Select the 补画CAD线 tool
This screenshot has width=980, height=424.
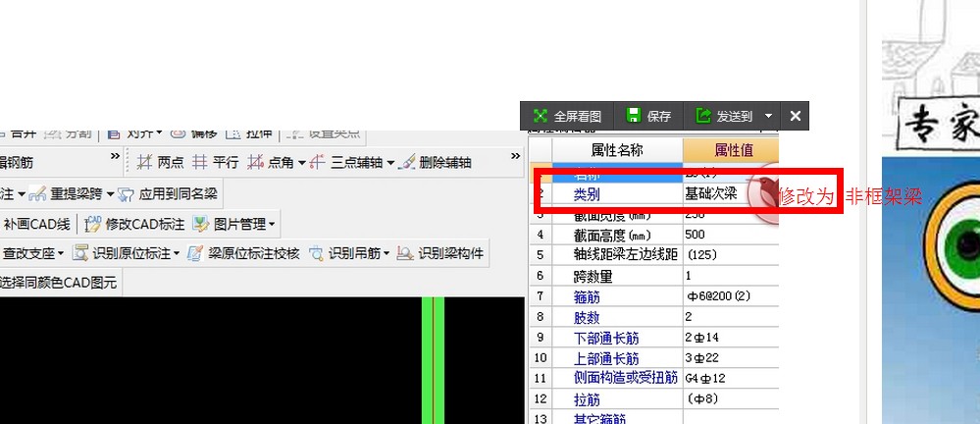(35, 224)
